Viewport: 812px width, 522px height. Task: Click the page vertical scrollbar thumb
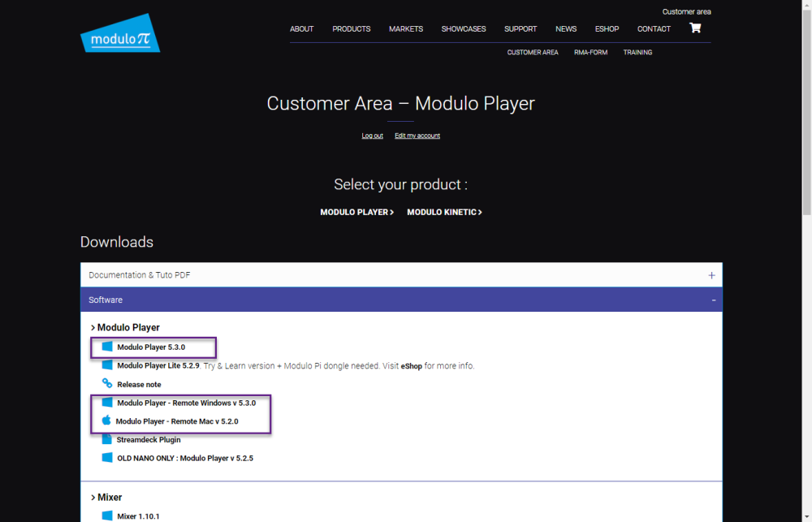pyautogui.click(x=807, y=111)
